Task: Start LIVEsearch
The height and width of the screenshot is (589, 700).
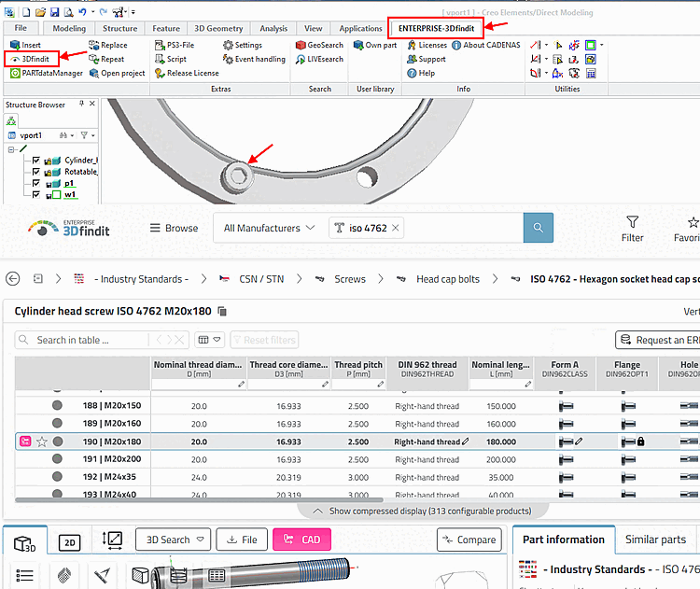Action: [x=319, y=59]
